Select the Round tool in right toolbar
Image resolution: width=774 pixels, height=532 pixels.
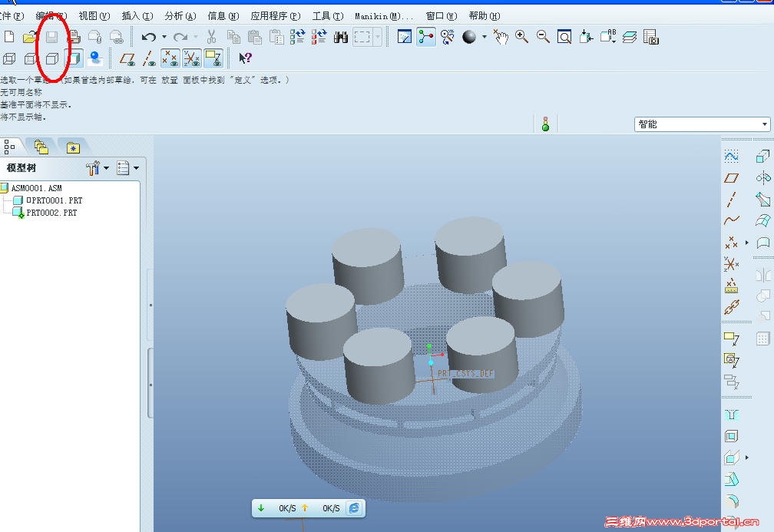(x=731, y=501)
